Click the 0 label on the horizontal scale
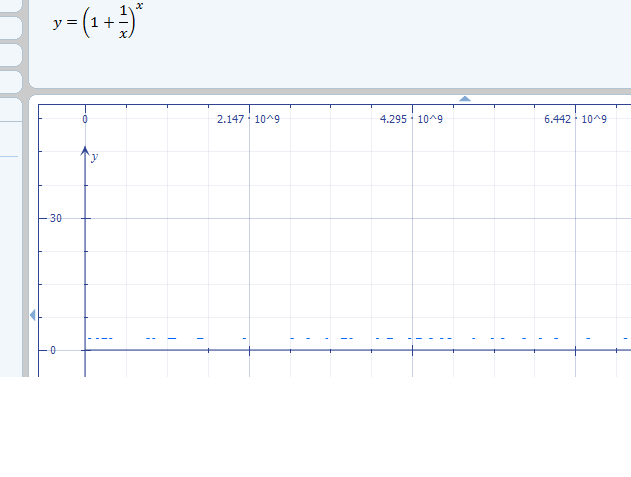The height and width of the screenshot is (477, 631). coord(85,120)
